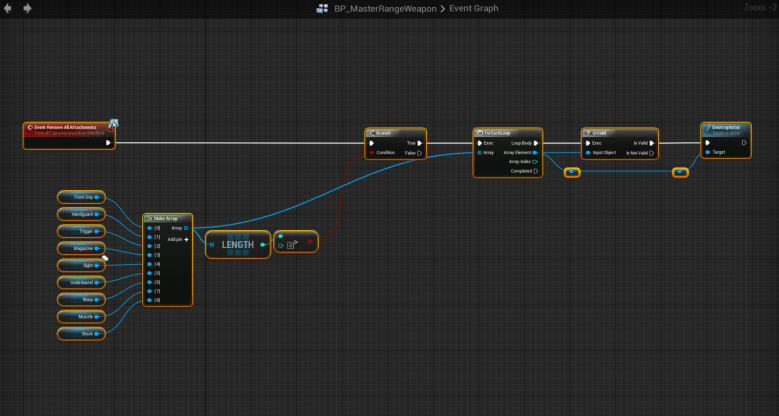The width and height of the screenshot is (779, 416).
Task: Click the Add pin plus on Make Array
Action: (x=186, y=240)
